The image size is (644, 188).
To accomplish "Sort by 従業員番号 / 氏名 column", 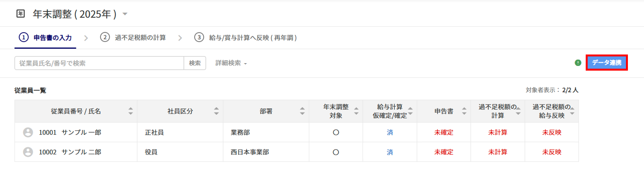I will point(130,111).
